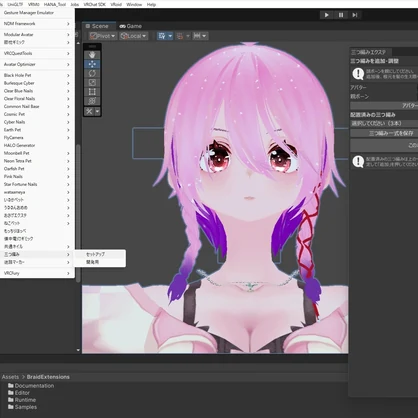Choose セットアップ in the 三つ編み submenu

(100, 254)
